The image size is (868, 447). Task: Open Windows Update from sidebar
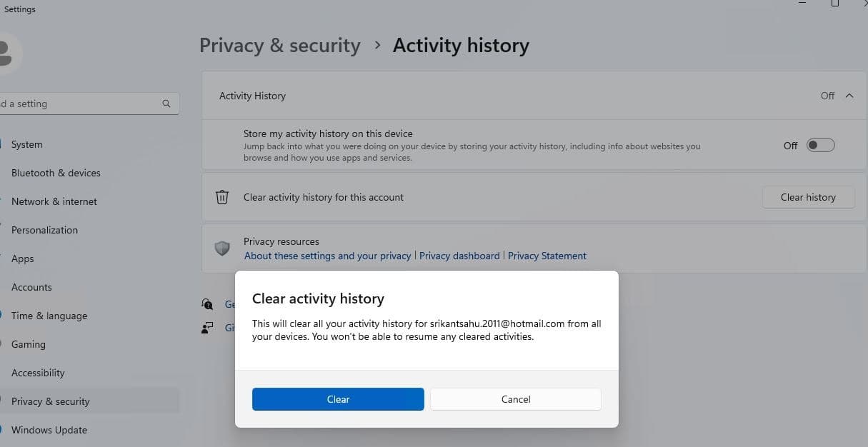tap(49, 430)
